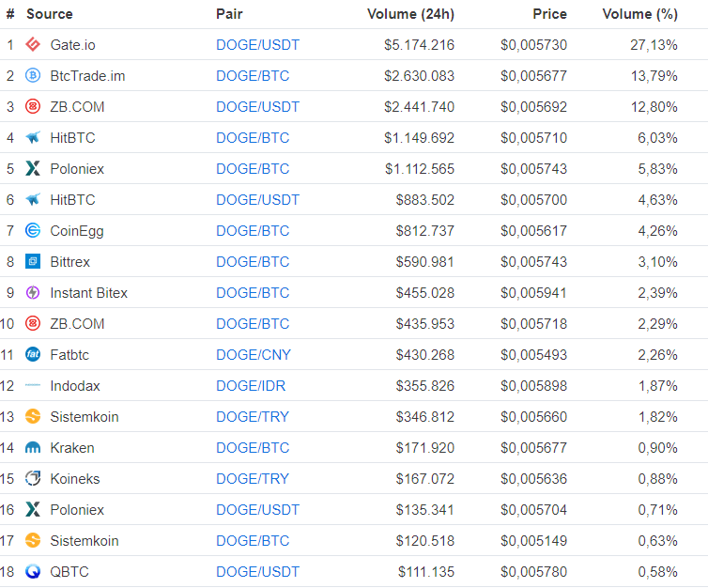The image size is (708, 588).
Task: Open ZB.COM DOGE/USDT pair link
Action: (257, 106)
